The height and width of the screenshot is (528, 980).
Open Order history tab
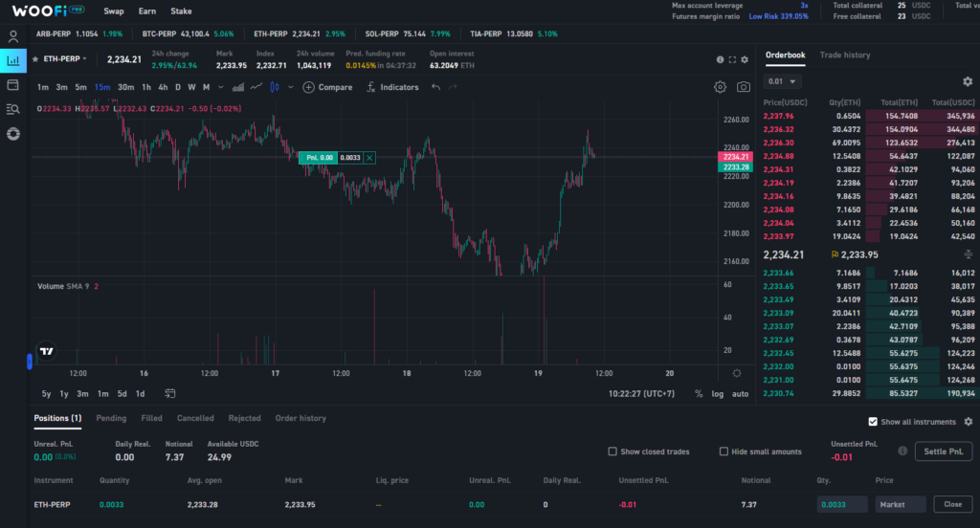301,418
